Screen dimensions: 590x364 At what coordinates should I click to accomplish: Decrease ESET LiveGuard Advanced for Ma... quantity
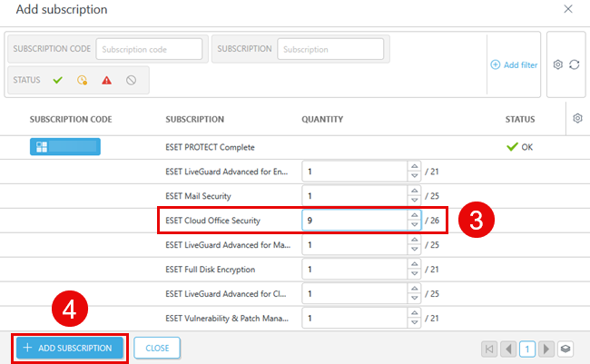[x=414, y=250]
